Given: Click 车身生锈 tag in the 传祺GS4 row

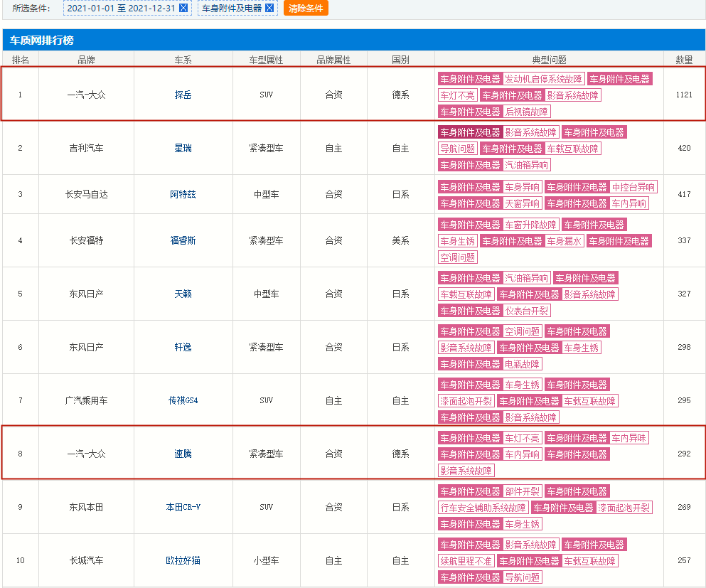Looking at the screenshot, I should point(522,385).
